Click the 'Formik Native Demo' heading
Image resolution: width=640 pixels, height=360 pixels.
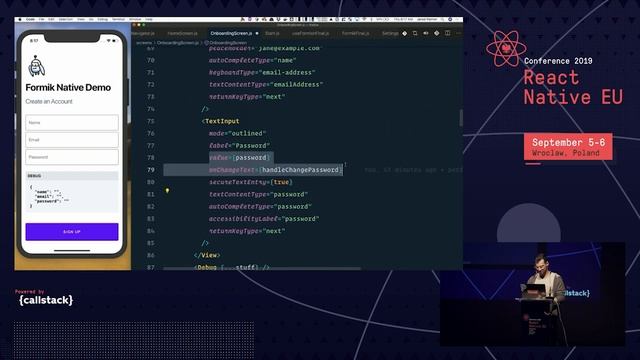pos(68,87)
